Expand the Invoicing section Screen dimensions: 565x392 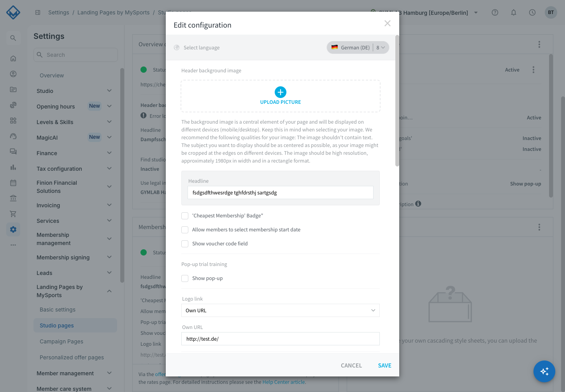[x=109, y=205]
